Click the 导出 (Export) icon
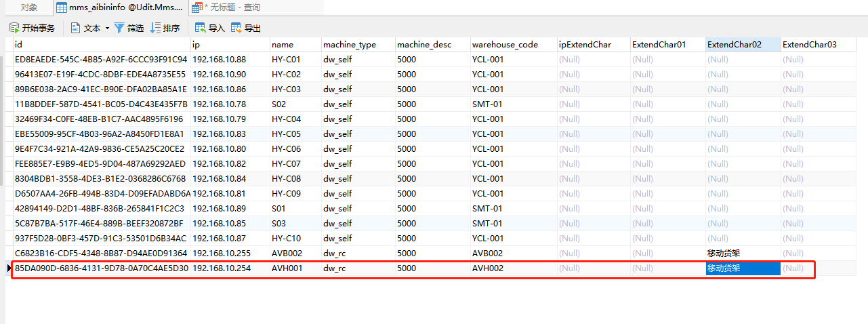Screen dimensions: 868x324 (x=236, y=28)
